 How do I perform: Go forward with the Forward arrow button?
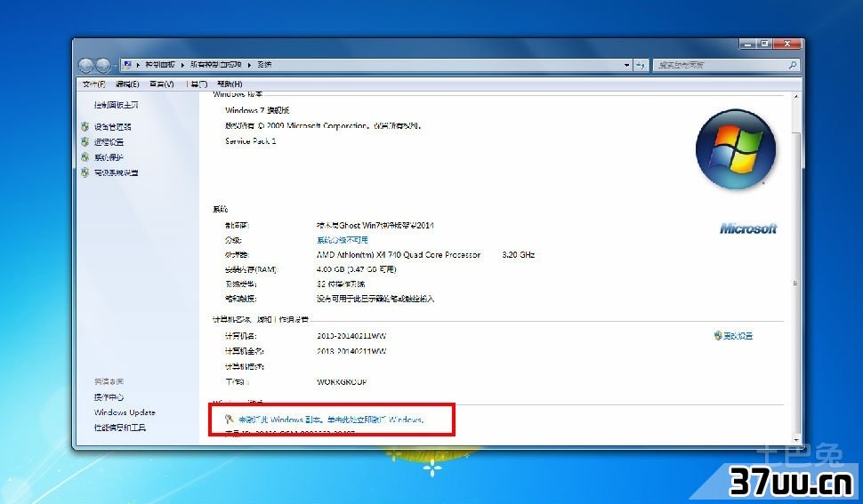pos(103,66)
